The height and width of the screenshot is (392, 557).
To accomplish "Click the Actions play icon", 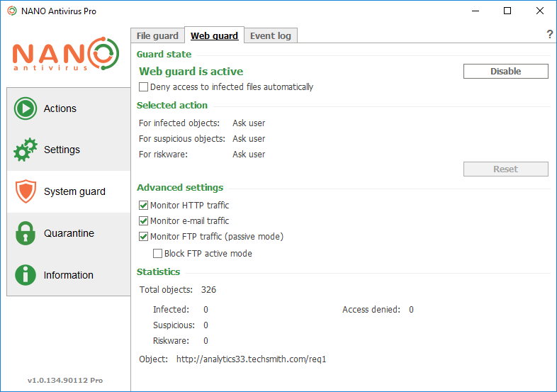I will [x=26, y=108].
